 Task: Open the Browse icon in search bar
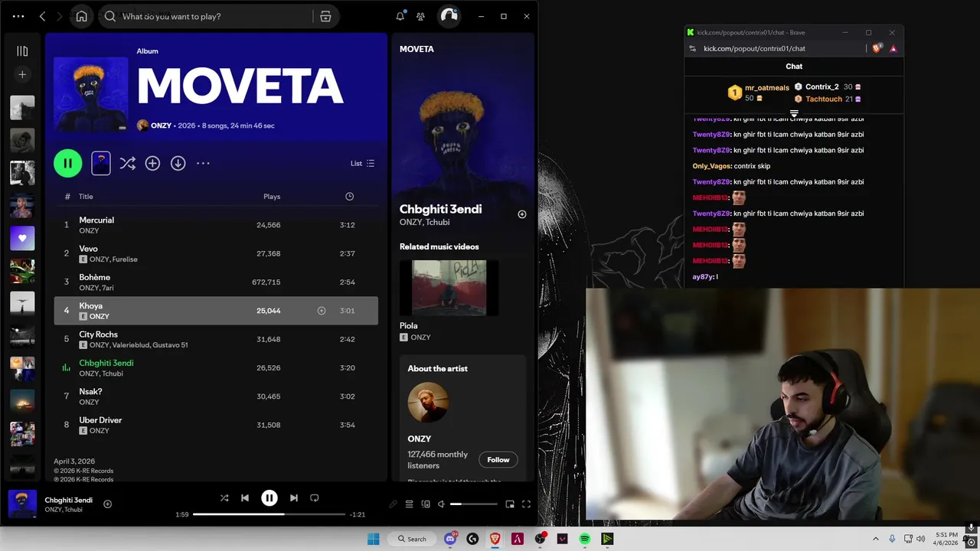[x=325, y=16]
